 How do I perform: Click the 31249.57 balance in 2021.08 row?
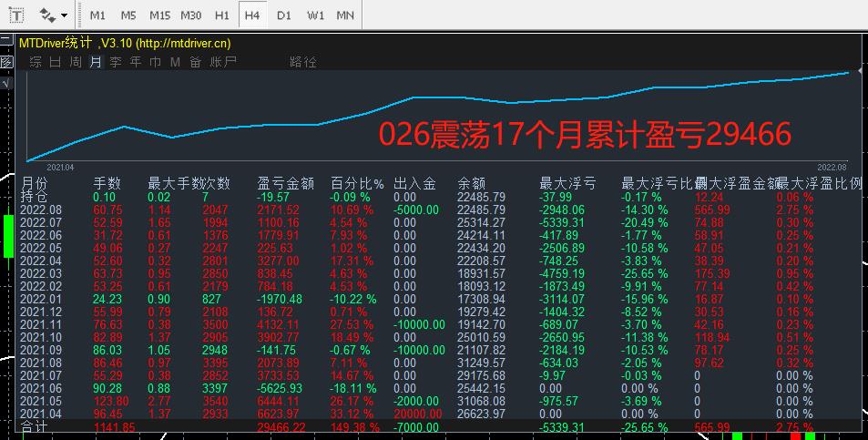tap(481, 363)
